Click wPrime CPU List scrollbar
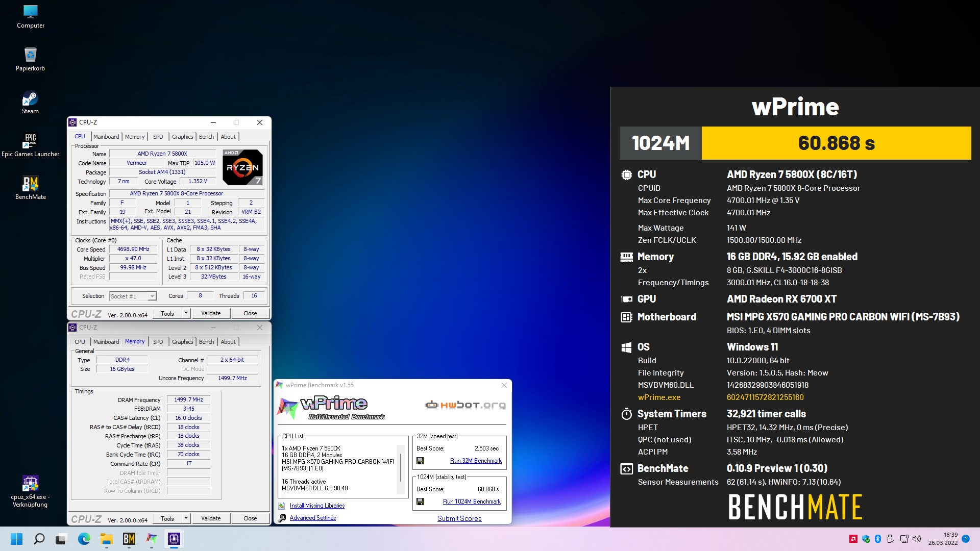 click(401, 467)
